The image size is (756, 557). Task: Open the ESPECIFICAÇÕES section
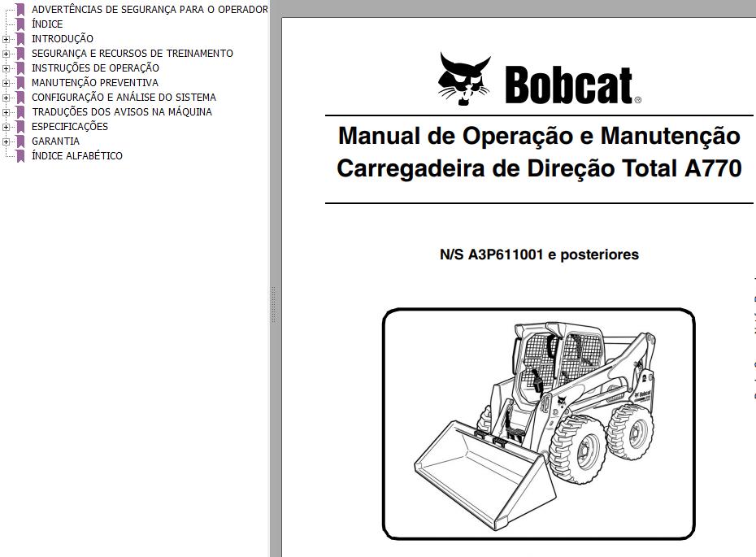(70, 126)
